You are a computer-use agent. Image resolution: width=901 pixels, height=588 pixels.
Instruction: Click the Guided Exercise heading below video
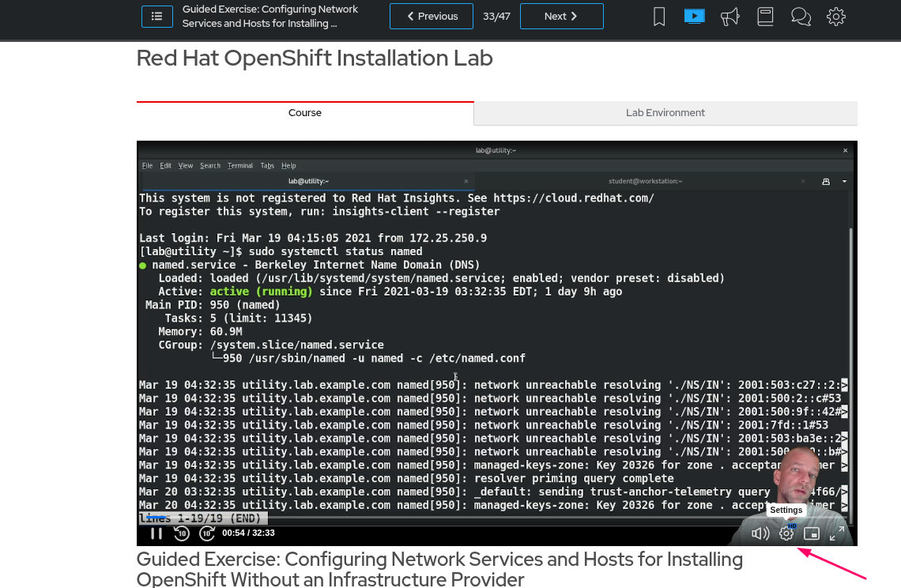439,568
